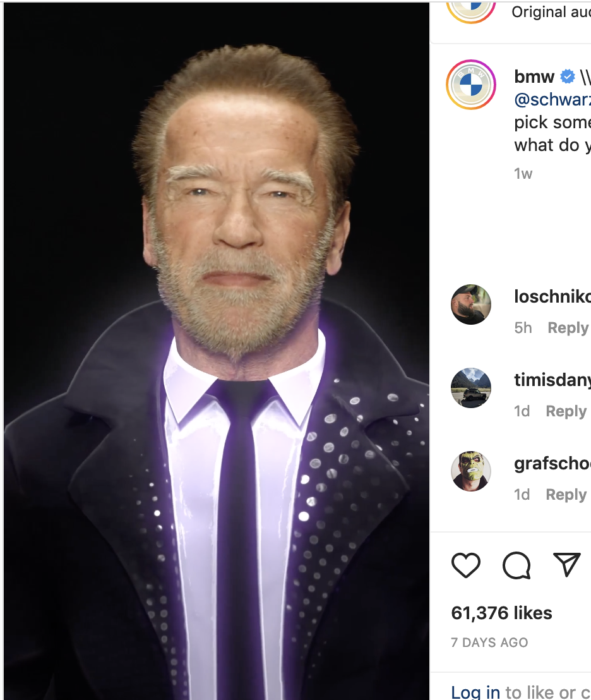The width and height of the screenshot is (591, 700).
Task: Open loschniko commenter's avatar
Action: click(x=471, y=305)
